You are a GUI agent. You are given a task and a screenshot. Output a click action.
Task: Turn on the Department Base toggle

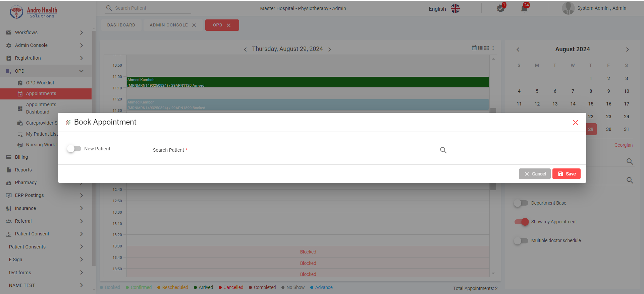coord(521,203)
